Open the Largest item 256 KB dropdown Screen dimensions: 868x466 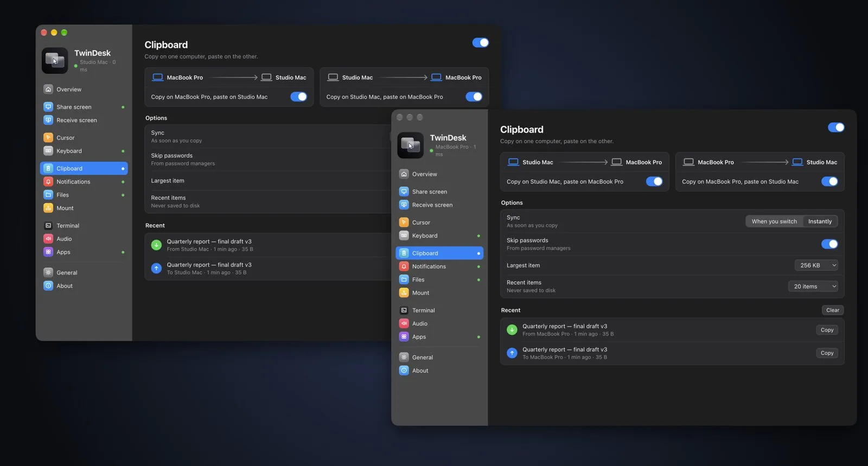click(816, 265)
